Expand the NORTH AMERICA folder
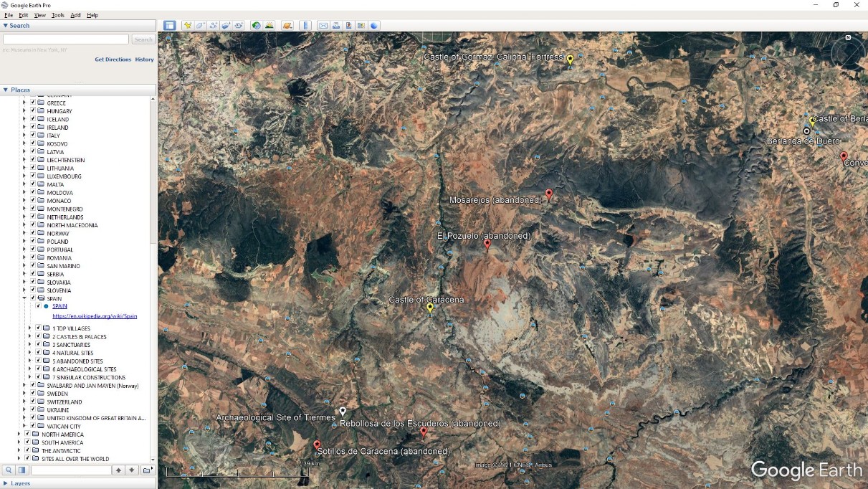 19,435
